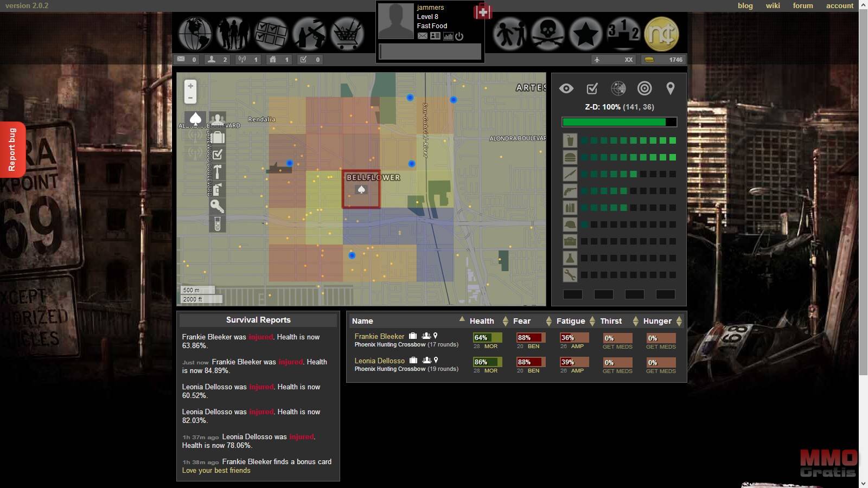The image size is (868, 488).
Task: Open the shopping cart store icon
Action: coord(347,34)
